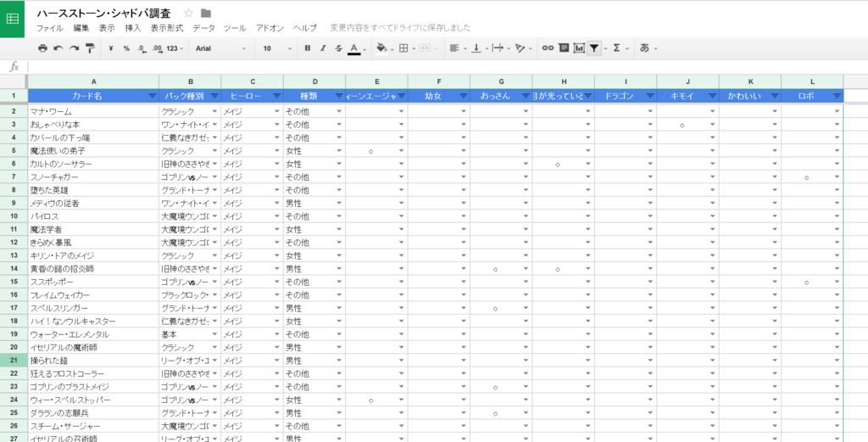Toggle bold formatting

[x=308, y=48]
